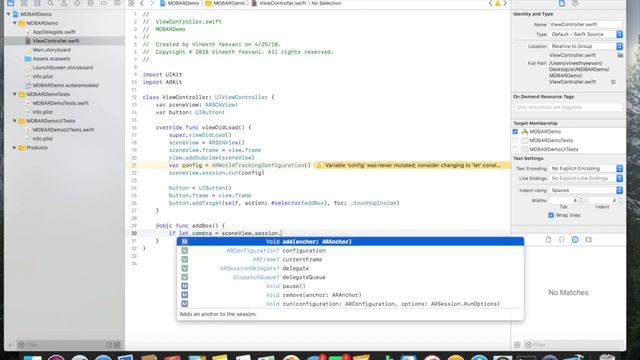The height and width of the screenshot is (360, 640).
Task: Collapse the MDBARDemoUITests group
Action: click(x=15, y=121)
